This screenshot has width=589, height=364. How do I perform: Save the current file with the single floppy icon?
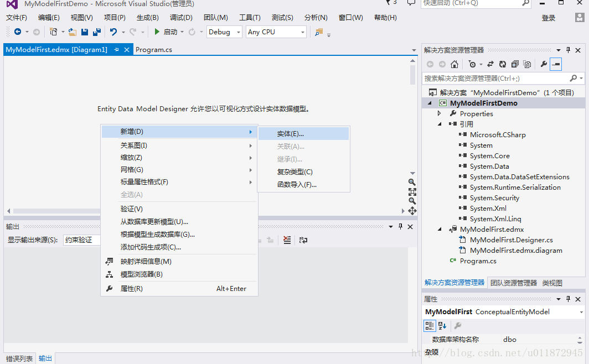pyautogui.click(x=85, y=32)
